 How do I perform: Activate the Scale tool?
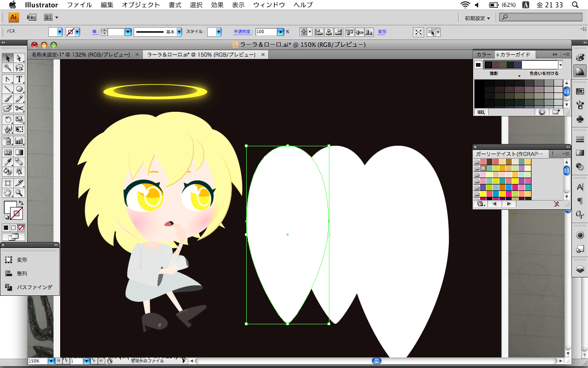19,120
